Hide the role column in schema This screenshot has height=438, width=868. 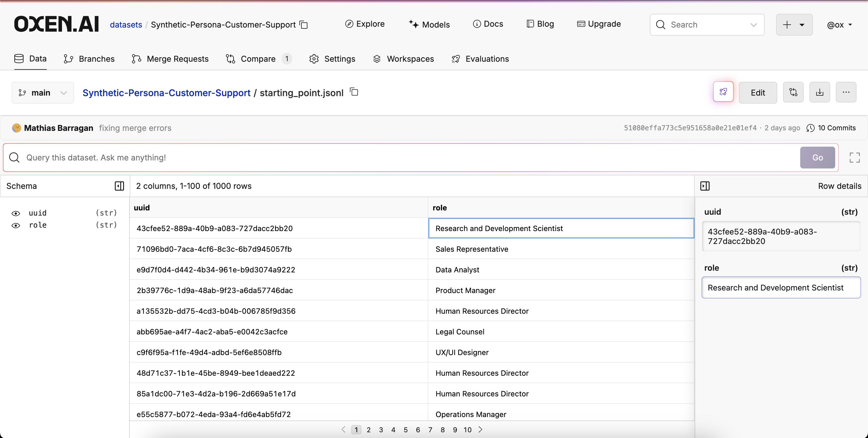coord(16,225)
